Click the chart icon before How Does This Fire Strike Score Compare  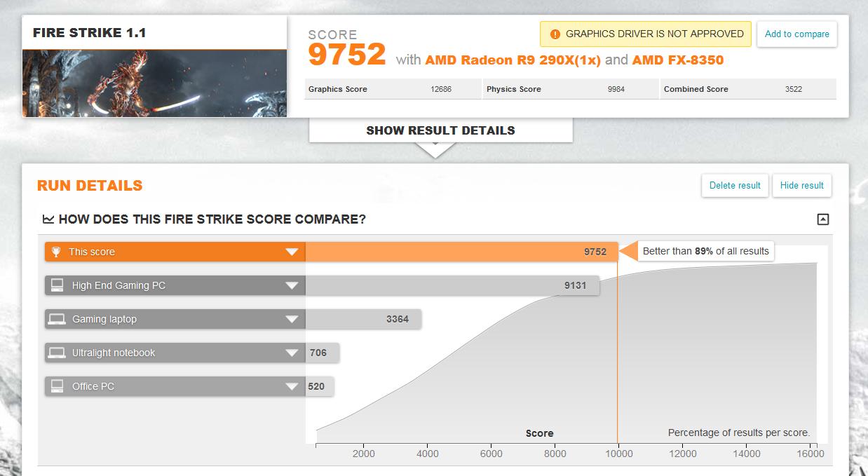48,219
